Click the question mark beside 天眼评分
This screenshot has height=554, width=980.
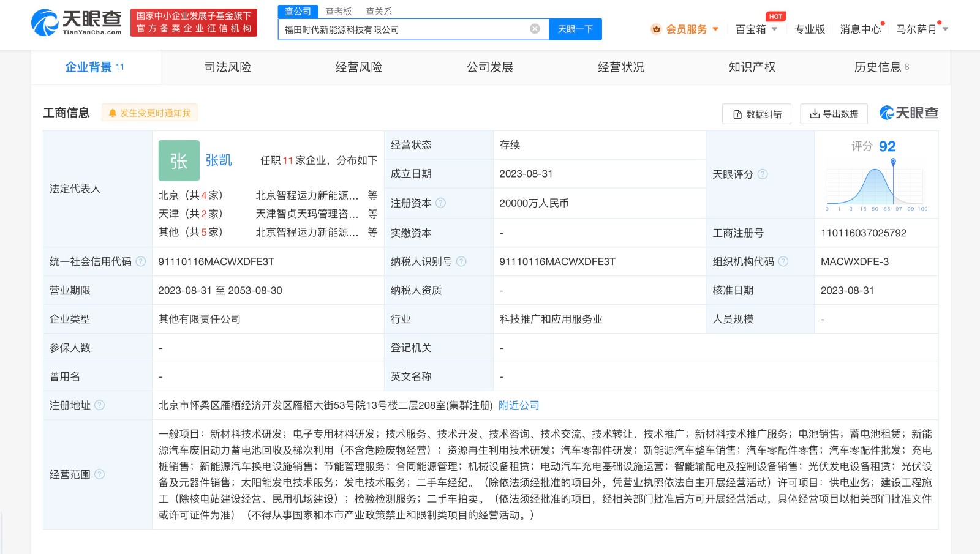tap(762, 174)
